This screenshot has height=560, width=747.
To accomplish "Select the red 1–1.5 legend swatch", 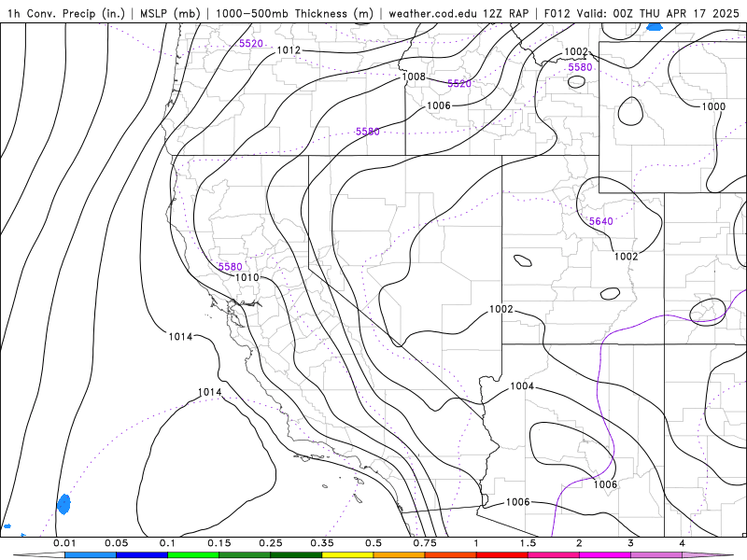I will [x=502, y=555].
